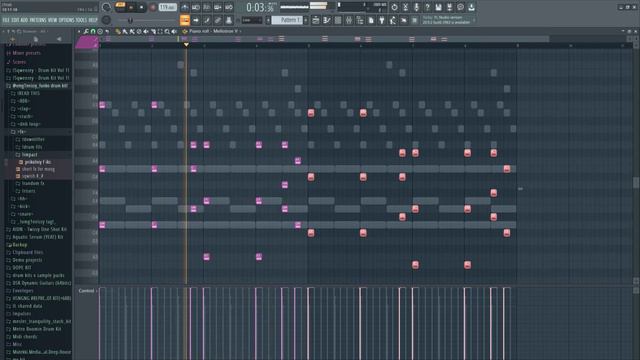Expand the Mixer presets folder
This screenshot has width=640, height=360.
(27, 53)
